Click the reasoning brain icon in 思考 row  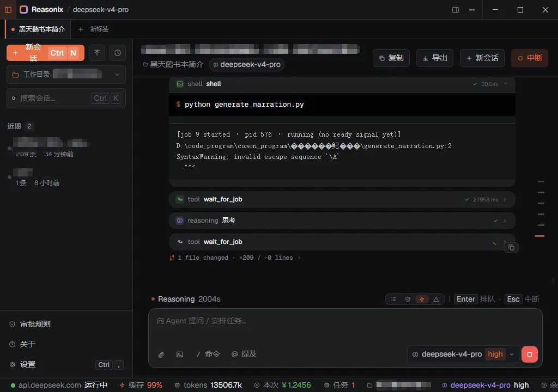click(x=180, y=220)
